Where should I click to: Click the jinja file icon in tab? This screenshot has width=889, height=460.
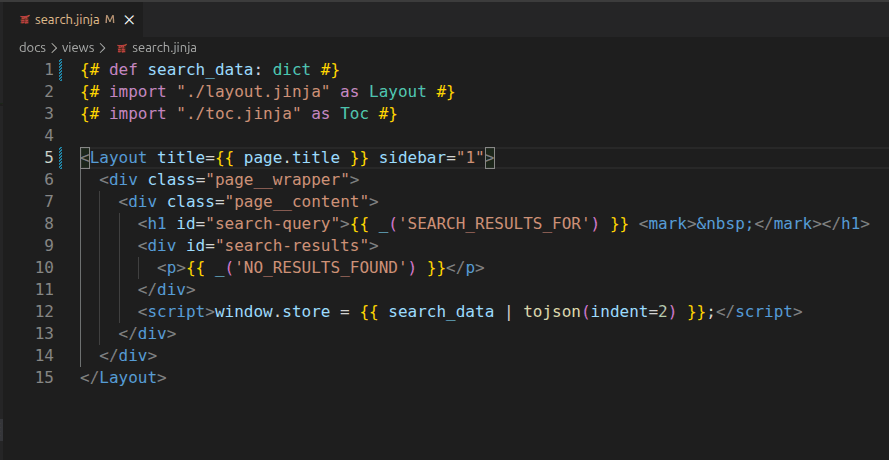point(24,20)
